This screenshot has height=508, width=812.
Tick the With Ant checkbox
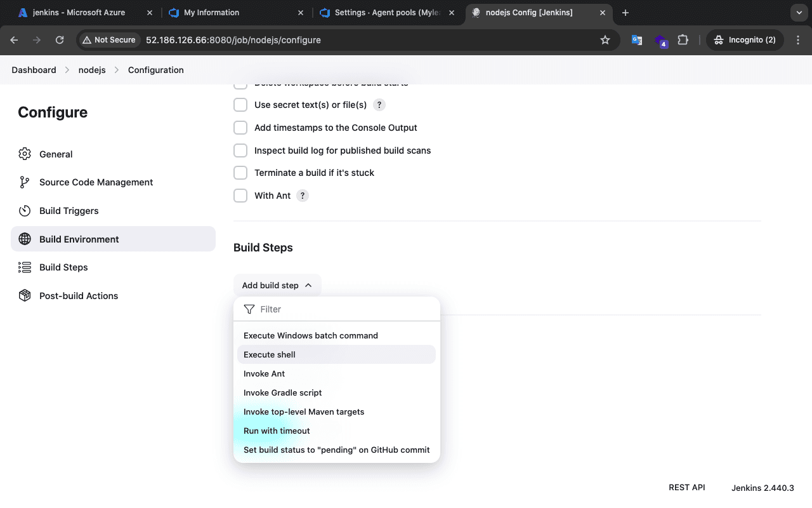point(240,196)
